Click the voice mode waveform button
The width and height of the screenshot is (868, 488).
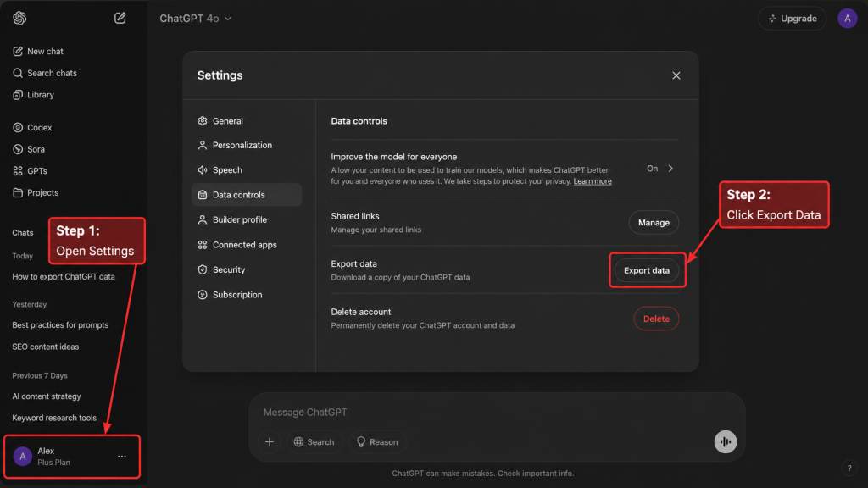point(726,442)
